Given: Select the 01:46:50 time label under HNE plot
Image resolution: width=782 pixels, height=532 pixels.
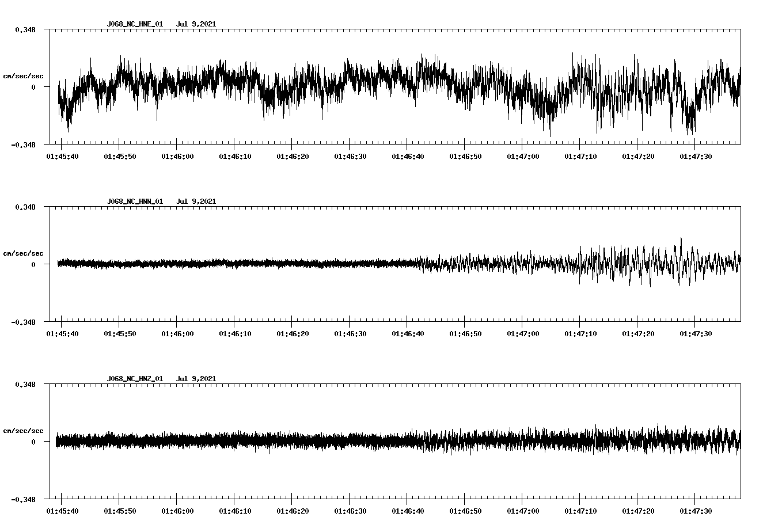Looking at the screenshot, I should (x=465, y=157).
